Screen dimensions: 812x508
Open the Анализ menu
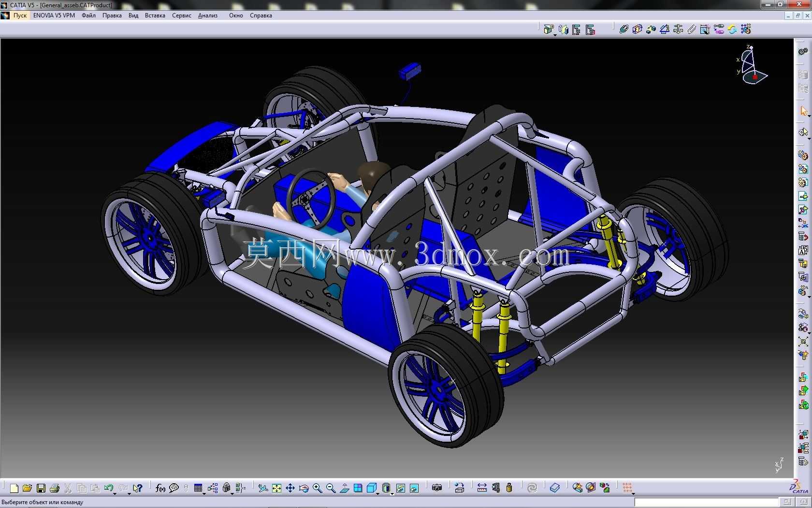coord(208,15)
